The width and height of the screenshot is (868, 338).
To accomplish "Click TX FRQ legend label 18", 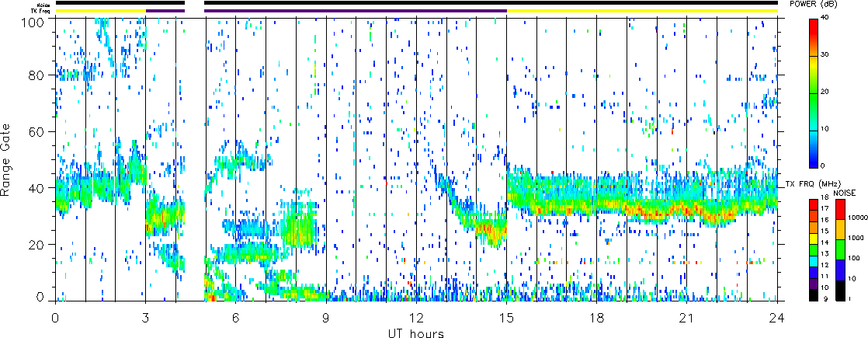I will (825, 198).
